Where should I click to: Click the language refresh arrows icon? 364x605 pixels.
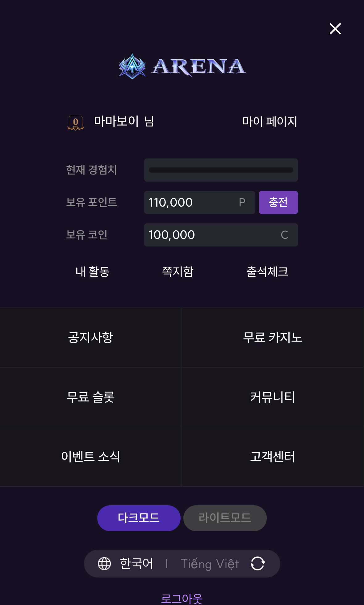click(257, 564)
